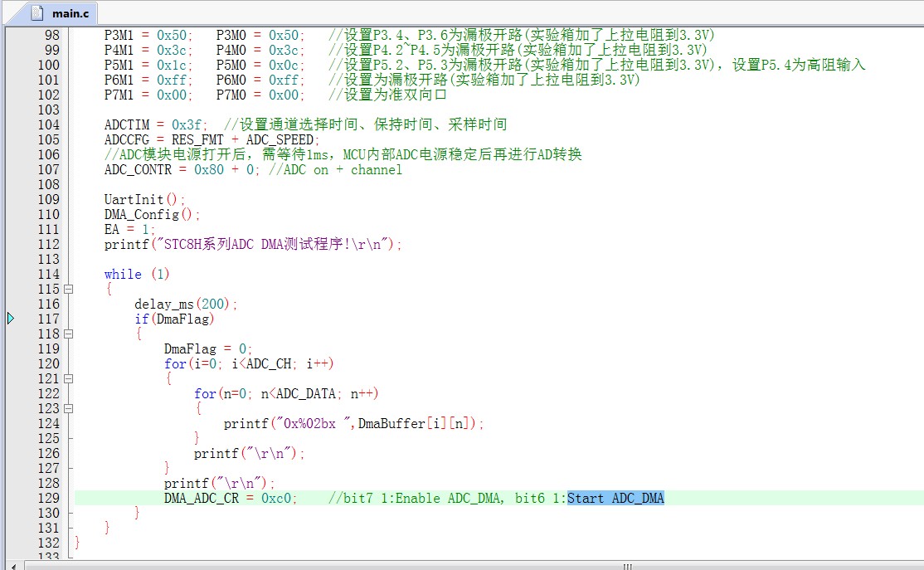Viewport: 924px width, 570px height.
Task: Click "ADC_CONTR" at line 107
Action: (138, 170)
